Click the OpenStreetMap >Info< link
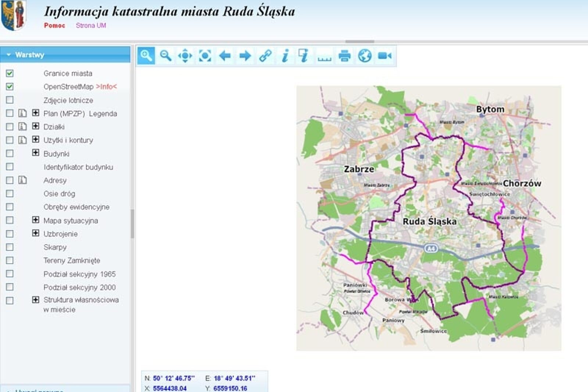Screen dimensions: 588x392 point(106,87)
